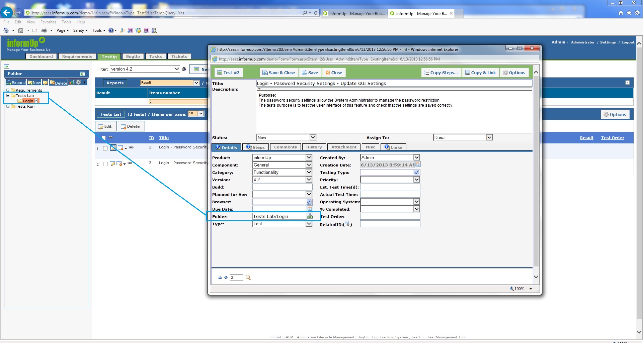This screenshot has height=343, width=644.
Task: Click the RelatedID lookup icon
Action: click(x=347, y=224)
